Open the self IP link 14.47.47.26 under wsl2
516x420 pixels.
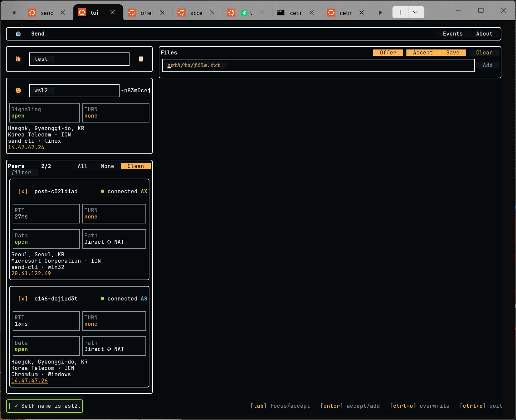[26, 147]
